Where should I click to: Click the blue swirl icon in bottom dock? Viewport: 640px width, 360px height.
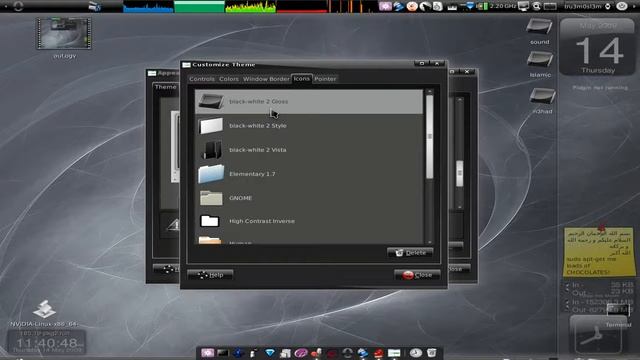click(x=362, y=353)
